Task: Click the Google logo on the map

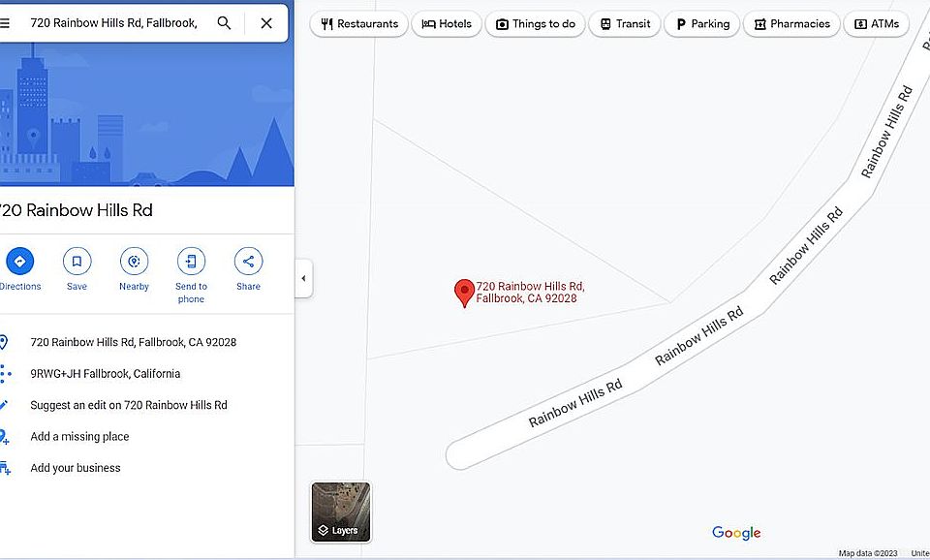Action: tap(736, 533)
